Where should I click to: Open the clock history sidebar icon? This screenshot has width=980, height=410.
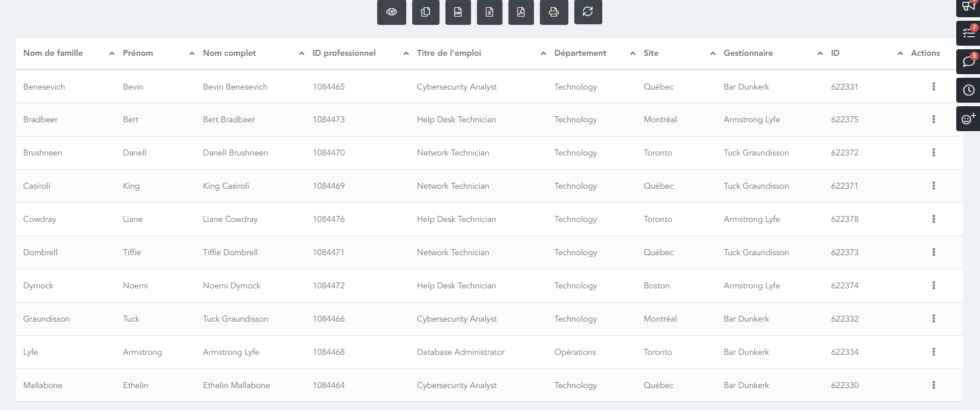(x=969, y=90)
